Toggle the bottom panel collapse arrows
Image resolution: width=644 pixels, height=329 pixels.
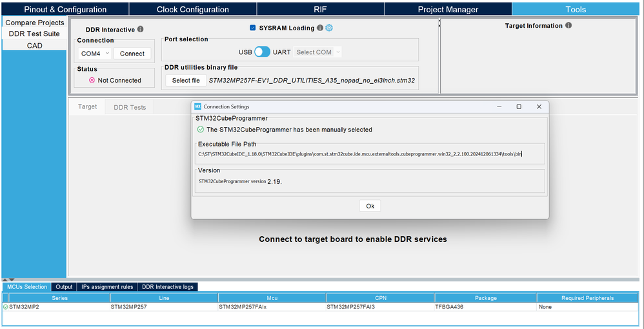8,280
